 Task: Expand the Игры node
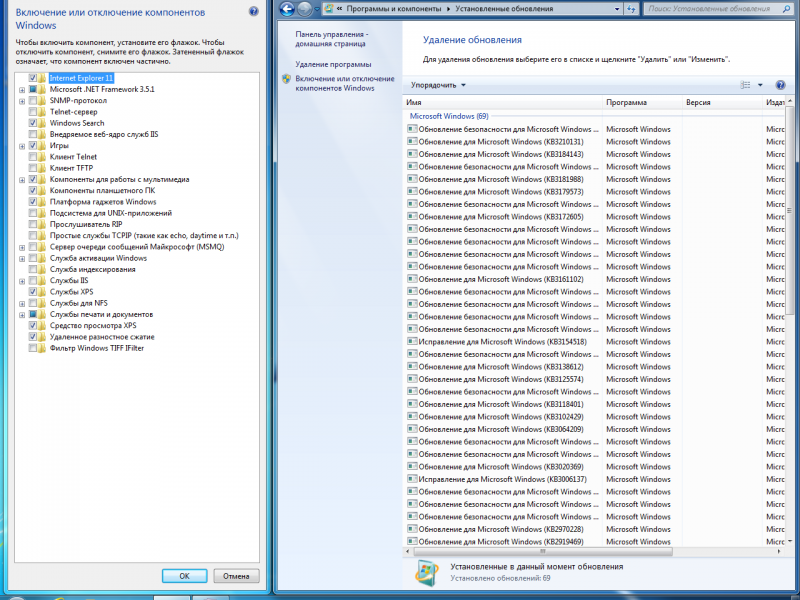22,146
